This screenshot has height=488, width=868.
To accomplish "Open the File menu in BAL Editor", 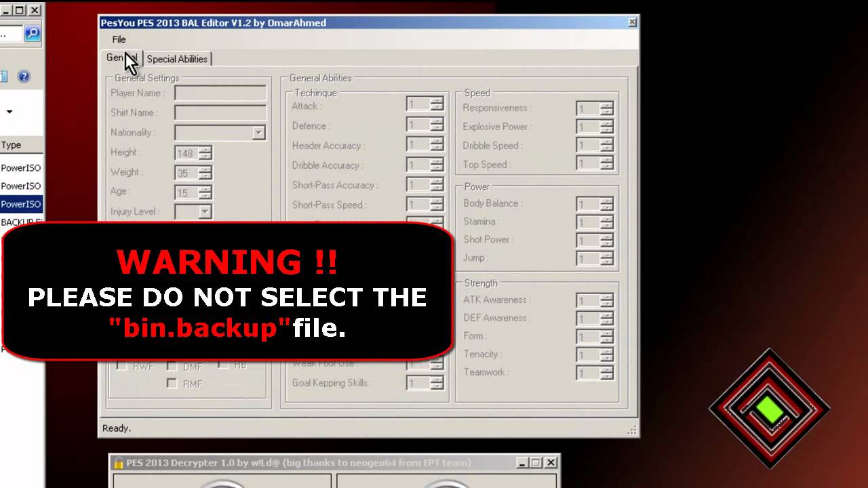I will pyautogui.click(x=119, y=39).
